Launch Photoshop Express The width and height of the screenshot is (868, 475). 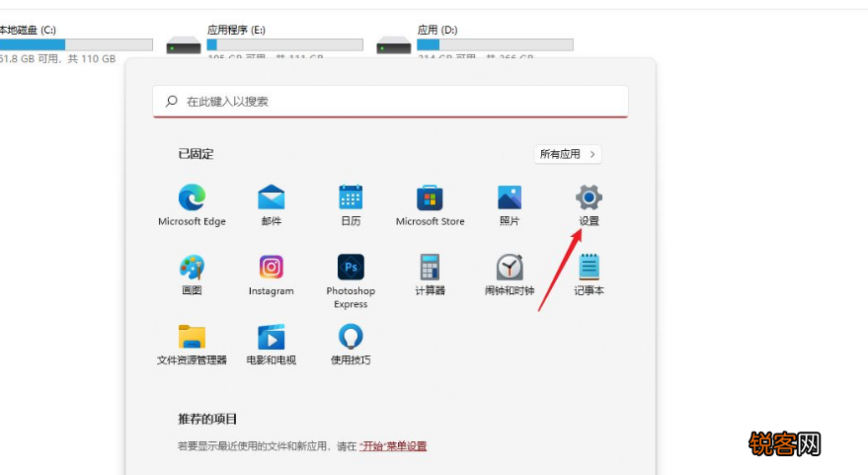click(351, 281)
